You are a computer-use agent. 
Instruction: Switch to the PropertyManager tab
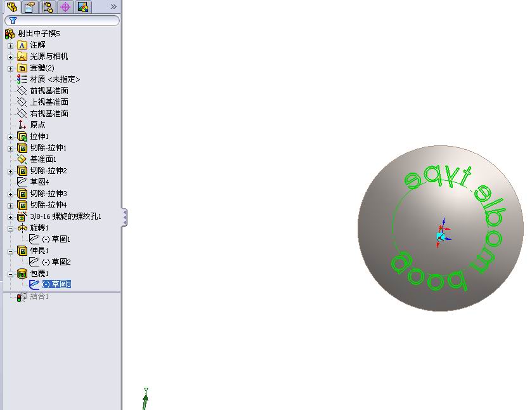[30, 7]
